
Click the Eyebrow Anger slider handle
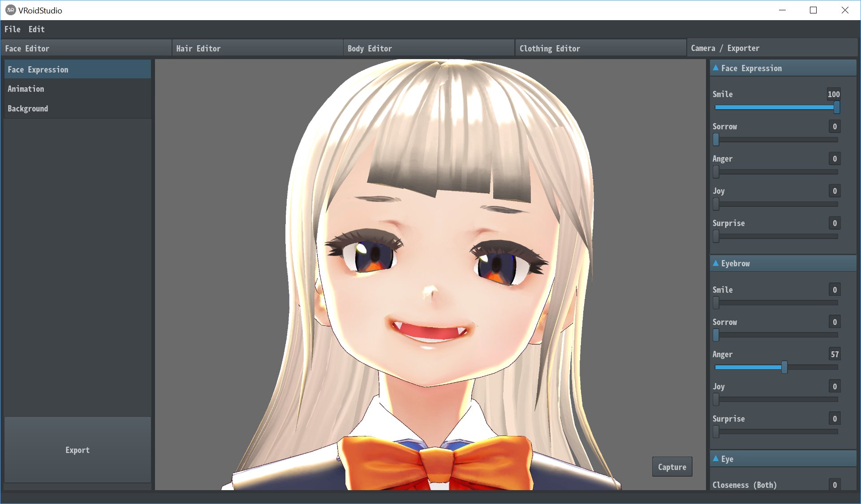pos(784,367)
